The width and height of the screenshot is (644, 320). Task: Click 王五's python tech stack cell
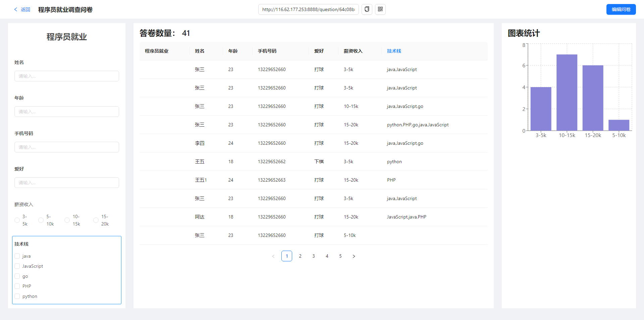point(394,162)
